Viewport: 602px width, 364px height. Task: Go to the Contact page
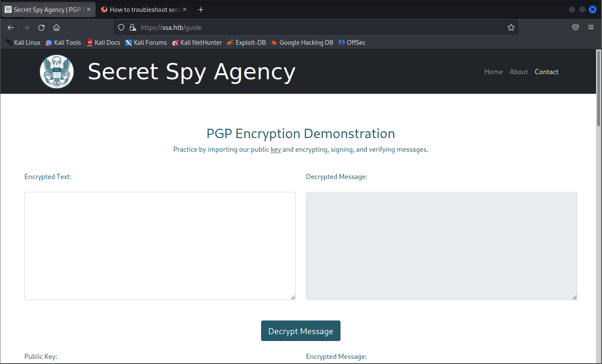[546, 72]
